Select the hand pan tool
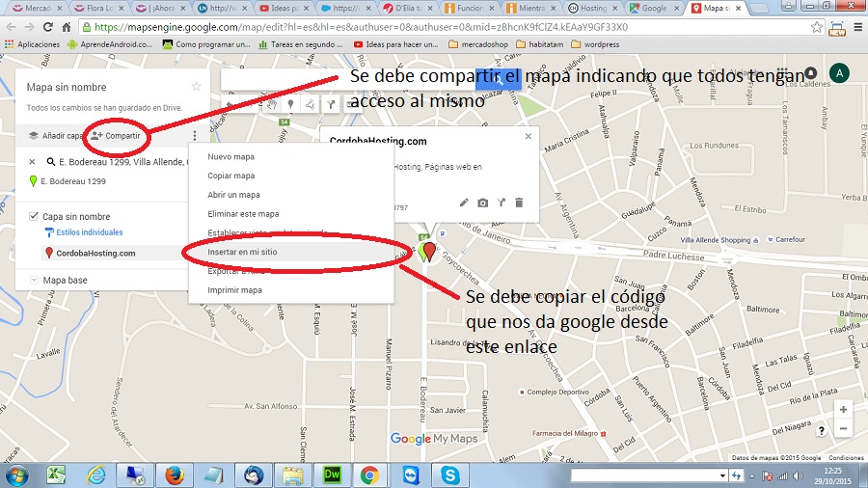 (271, 104)
